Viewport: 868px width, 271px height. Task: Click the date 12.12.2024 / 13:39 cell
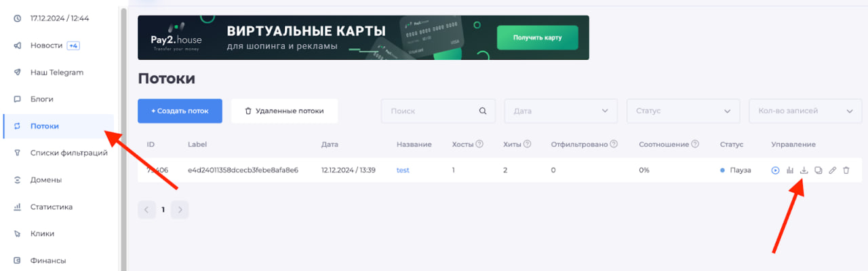pyautogui.click(x=349, y=170)
